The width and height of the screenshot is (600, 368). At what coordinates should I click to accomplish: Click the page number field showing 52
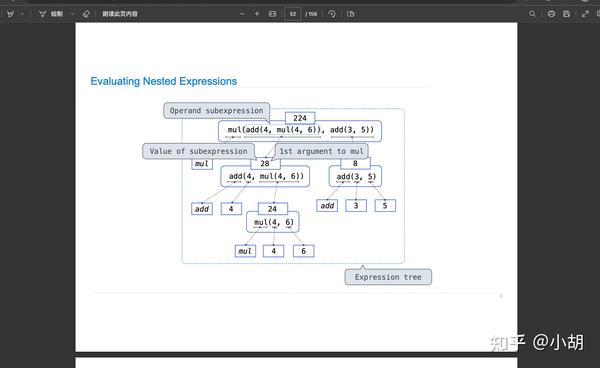(293, 14)
